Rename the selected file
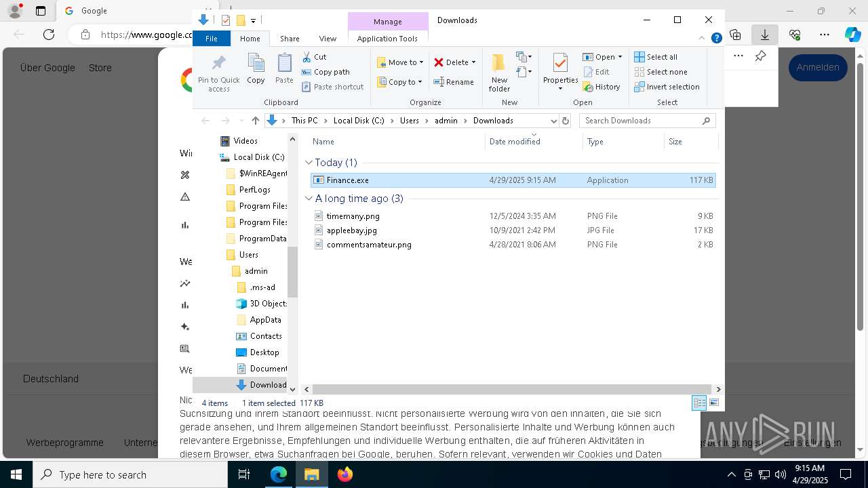 [x=454, y=82]
